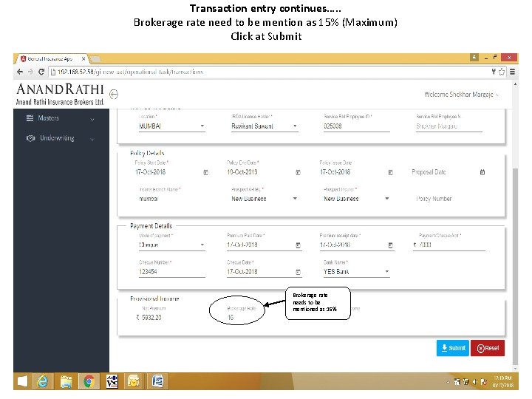Click the Cheque Number field 123454

(171, 272)
